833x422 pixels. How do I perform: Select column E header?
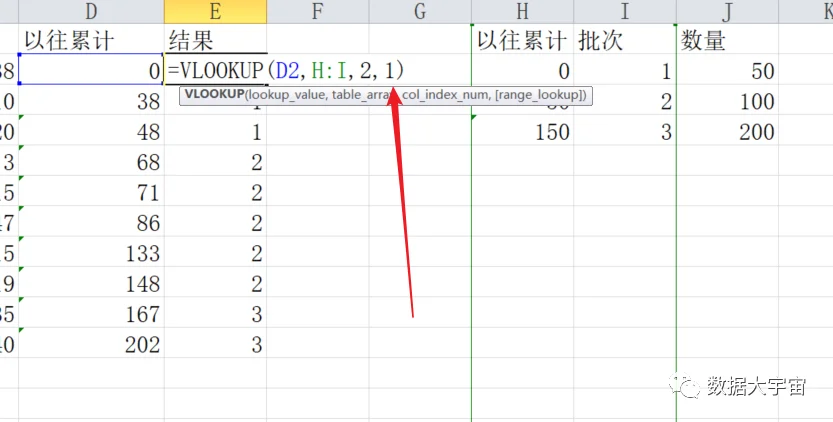pyautogui.click(x=215, y=11)
